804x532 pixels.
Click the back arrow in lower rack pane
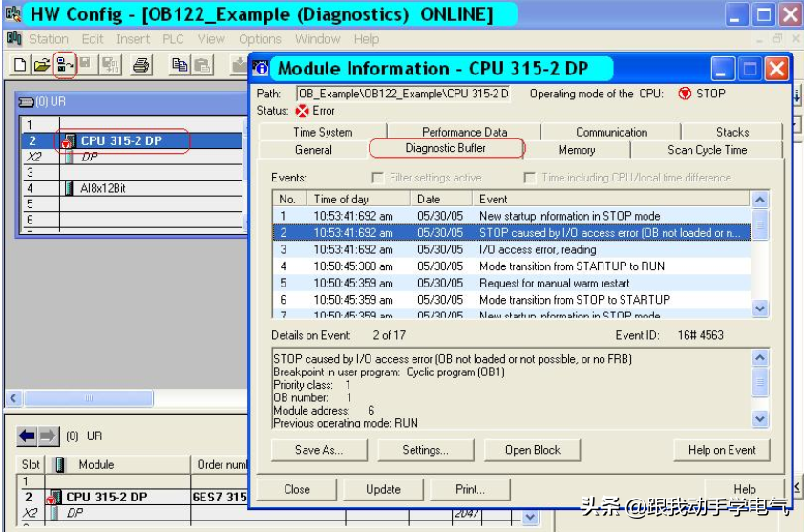27,436
